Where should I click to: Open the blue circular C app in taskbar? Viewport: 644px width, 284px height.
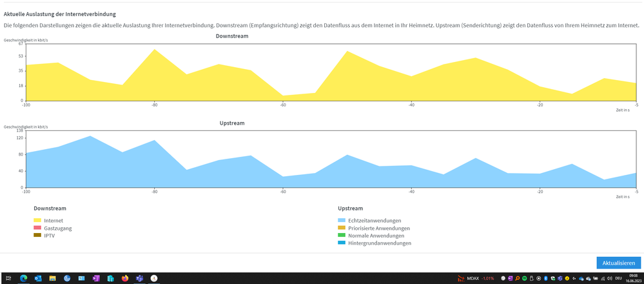pos(67,278)
